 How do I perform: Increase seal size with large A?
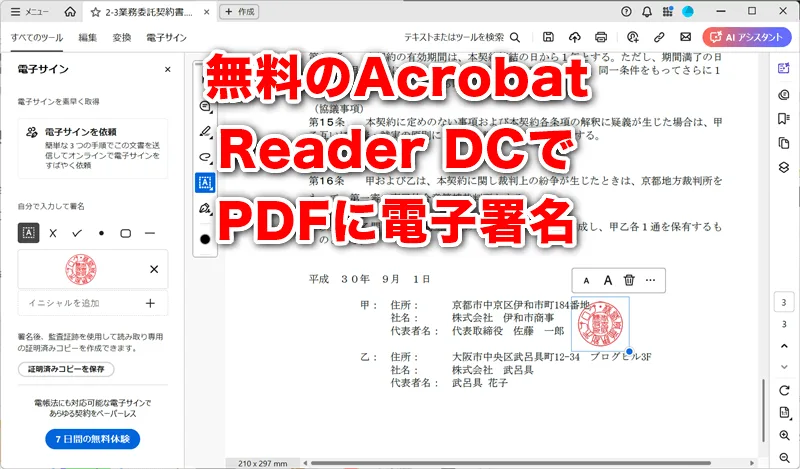tap(608, 280)
